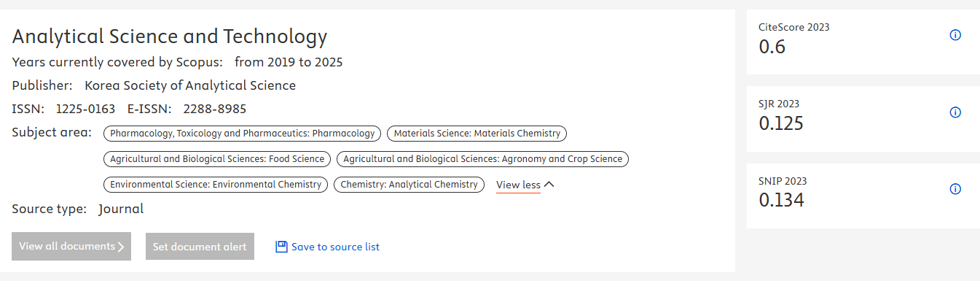Collapse subject areas with the upward chevron
The width and height of the screenshot is (980, 281).
click(x=549, y=185)
